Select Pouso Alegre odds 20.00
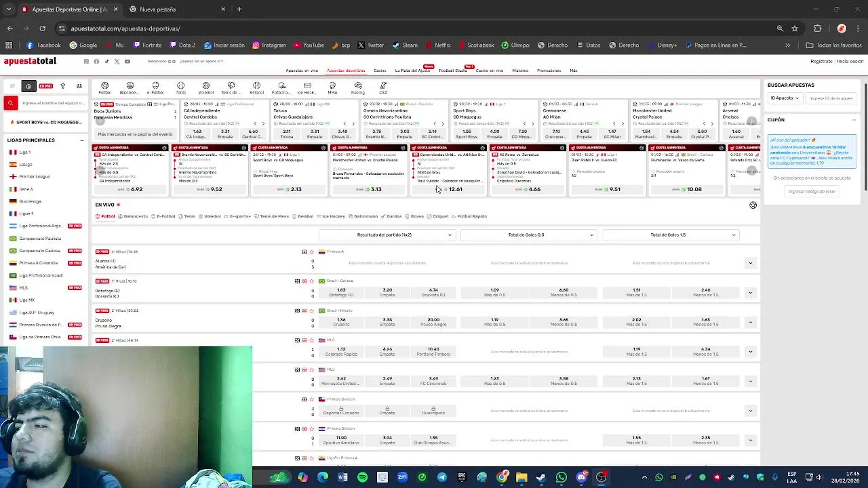Screen dimensions: 868x488 coord(433,322)
